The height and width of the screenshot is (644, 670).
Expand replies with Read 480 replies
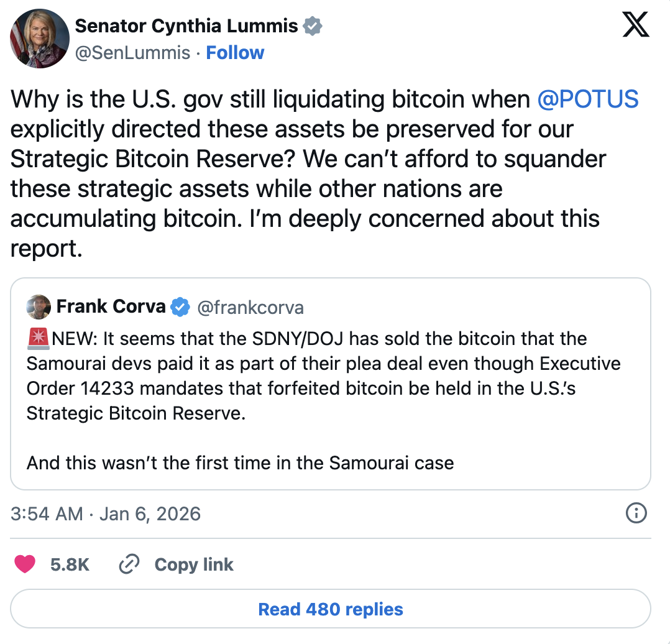[x=330, y=609]
